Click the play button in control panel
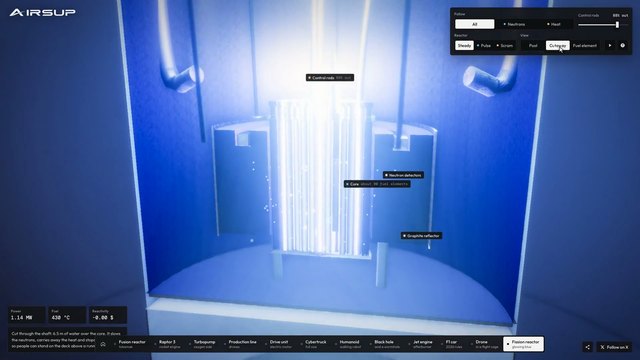The height and width of the screenshot is (360, 640). click(x=610, y=46)
